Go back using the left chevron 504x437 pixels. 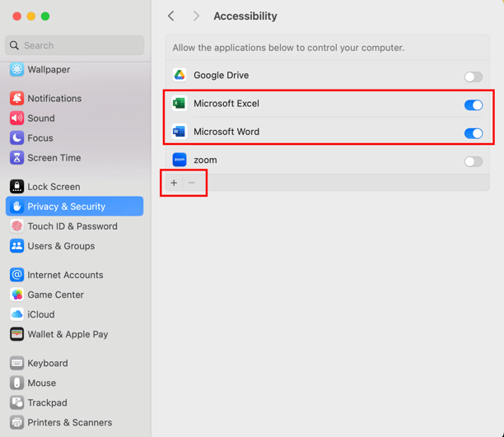(171, 16)
